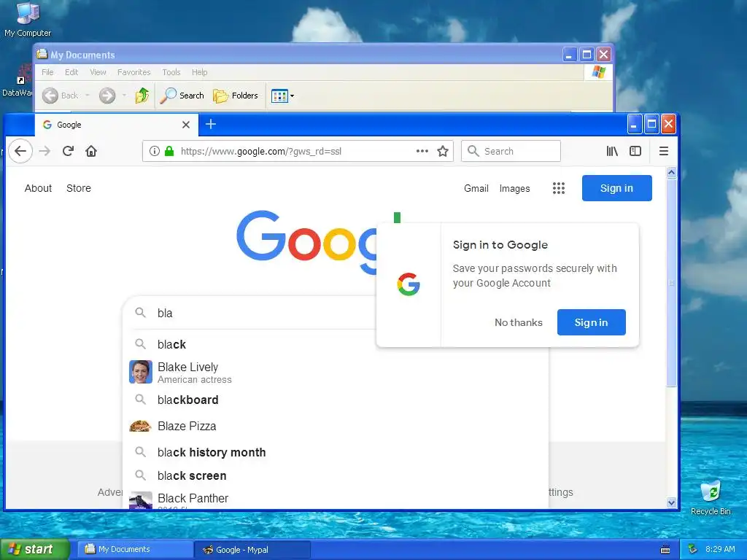Click the on-screen keyboard tray icon
The image size is (747, 560).
coord(665,550)
